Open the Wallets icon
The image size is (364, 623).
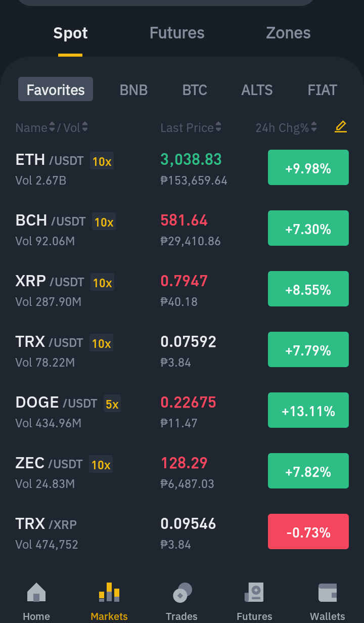tap(328, 592)
